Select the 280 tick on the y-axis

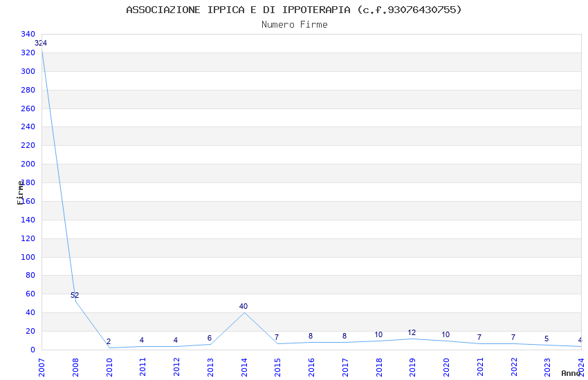28,90
